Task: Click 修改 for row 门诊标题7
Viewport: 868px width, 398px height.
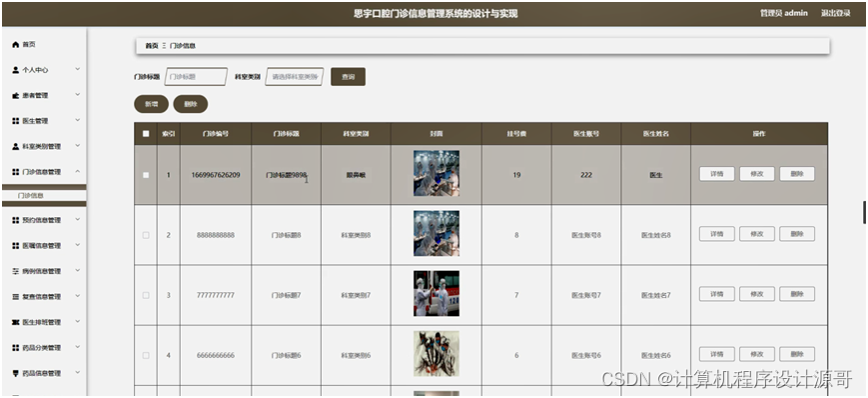Action: tap(757, 294)
